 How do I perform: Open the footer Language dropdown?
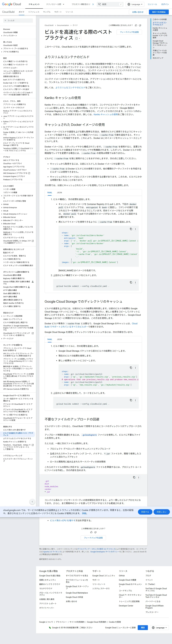[160, 627]
